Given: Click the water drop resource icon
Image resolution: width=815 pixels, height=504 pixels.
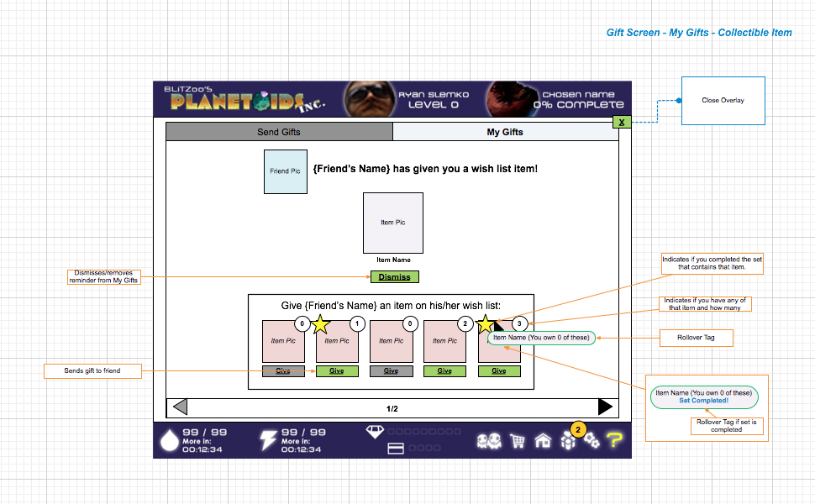Looking at the screenshot, I should click(x=169, y=440).
